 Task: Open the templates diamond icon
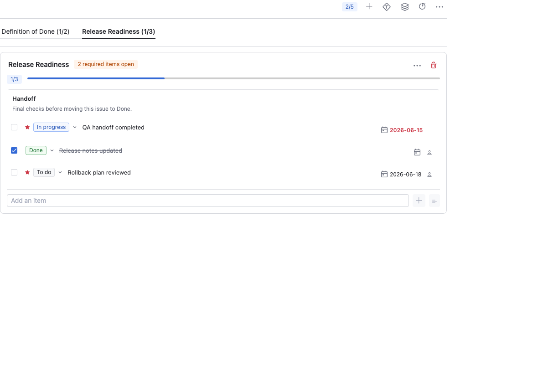pos(386,7)
